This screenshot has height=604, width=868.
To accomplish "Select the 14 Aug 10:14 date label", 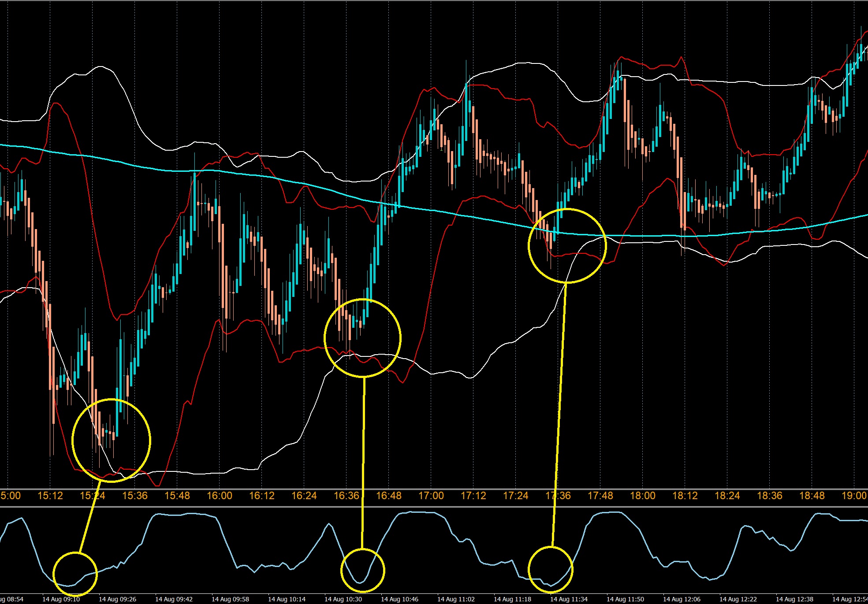I will coord(287,599).
